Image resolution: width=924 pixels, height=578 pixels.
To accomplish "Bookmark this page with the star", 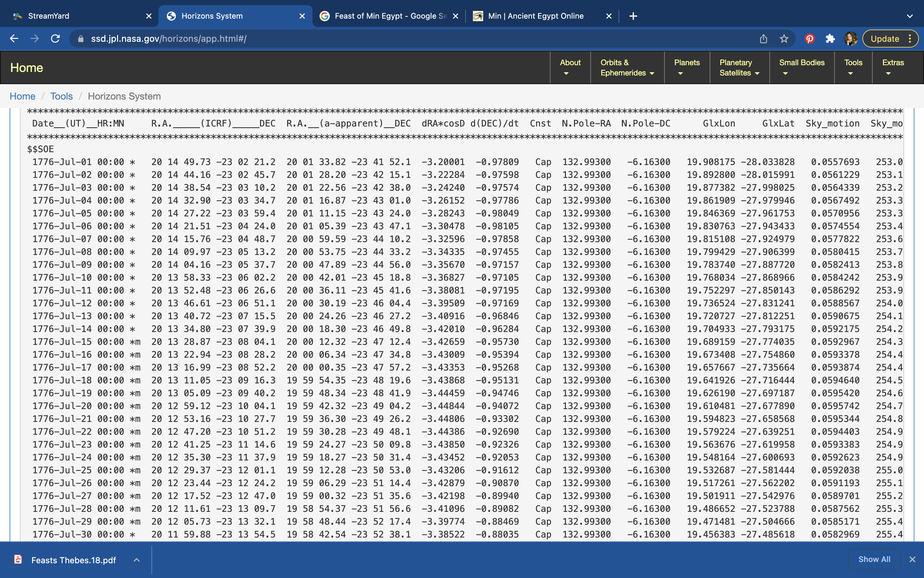I will point(784,39).
